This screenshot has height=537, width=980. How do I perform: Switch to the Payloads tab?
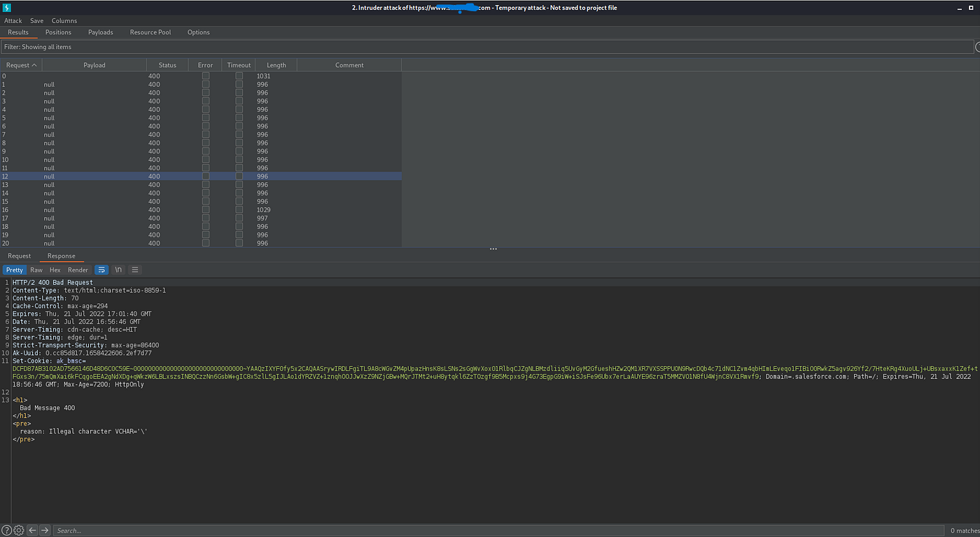(x=100, y=32)
